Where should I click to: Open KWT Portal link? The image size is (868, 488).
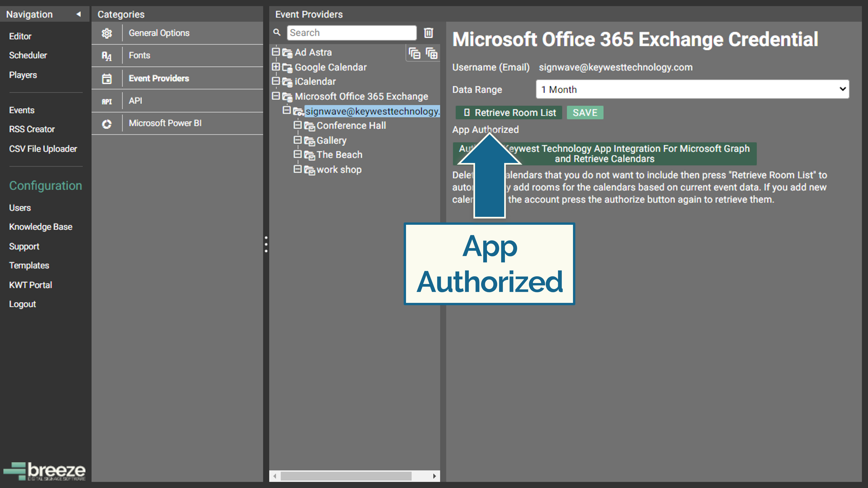tap(31, 285)
